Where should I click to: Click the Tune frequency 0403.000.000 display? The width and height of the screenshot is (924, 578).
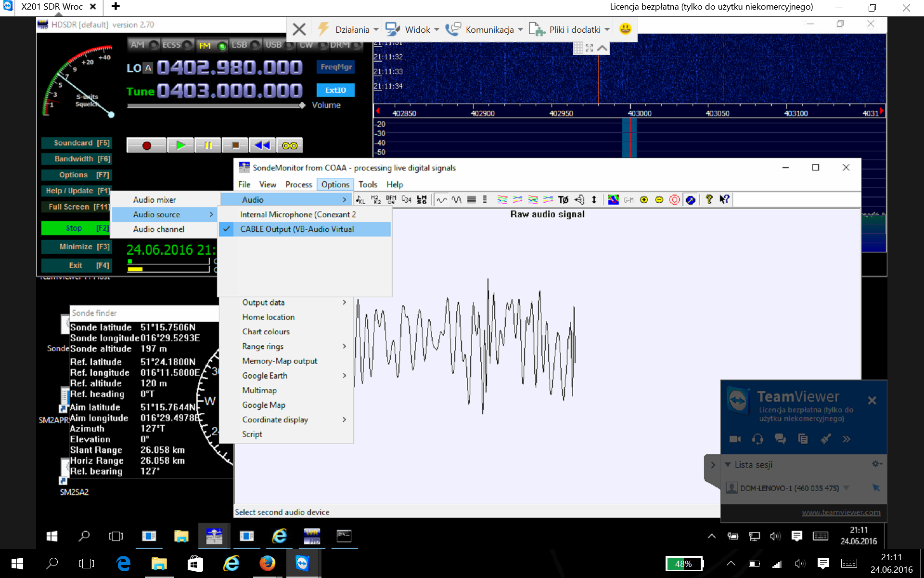pyautogui.click(x=230, y=91)
